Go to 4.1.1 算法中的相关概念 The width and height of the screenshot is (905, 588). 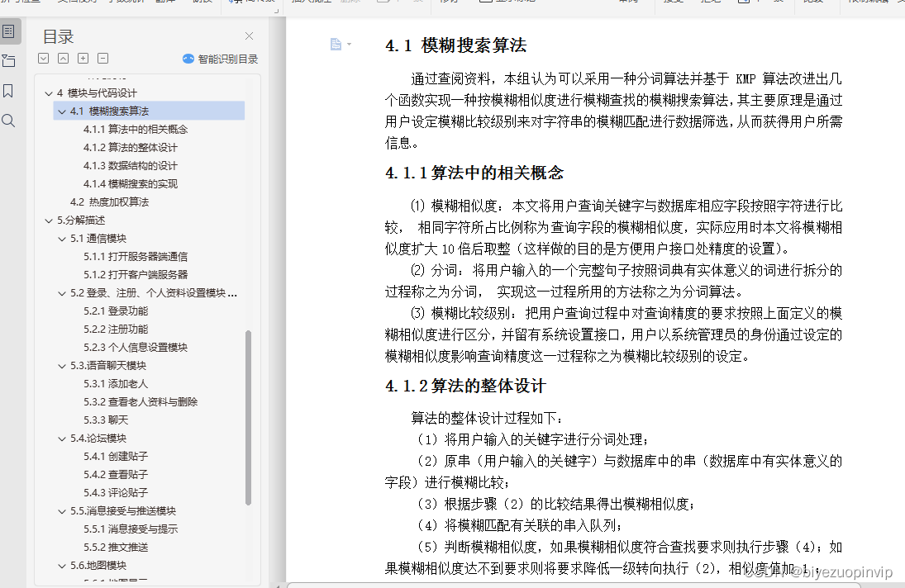[136, 129]
